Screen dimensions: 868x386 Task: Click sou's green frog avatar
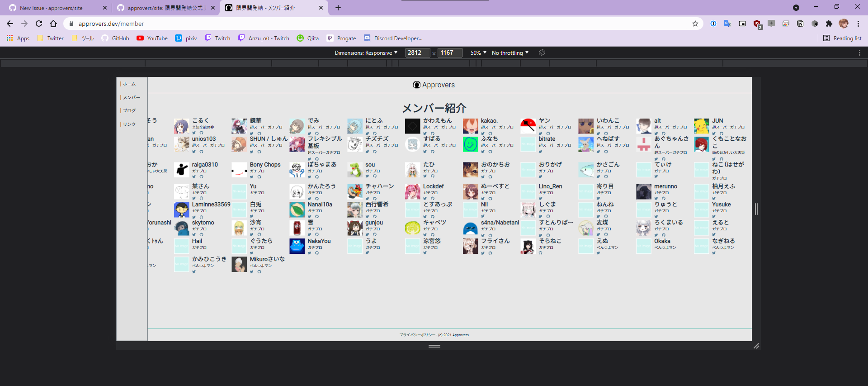[354, 170]
